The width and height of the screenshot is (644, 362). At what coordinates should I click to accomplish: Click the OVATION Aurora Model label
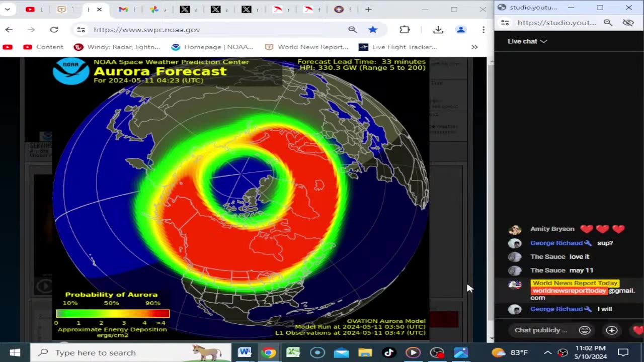[386, 321]
